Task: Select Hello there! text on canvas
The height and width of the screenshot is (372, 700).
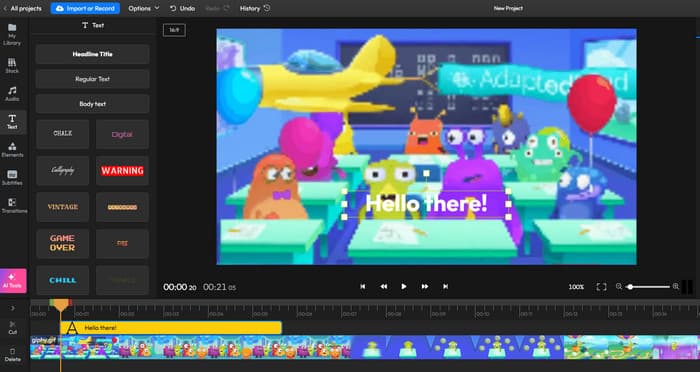Action: pyautogui.click(x=426, y=204)
